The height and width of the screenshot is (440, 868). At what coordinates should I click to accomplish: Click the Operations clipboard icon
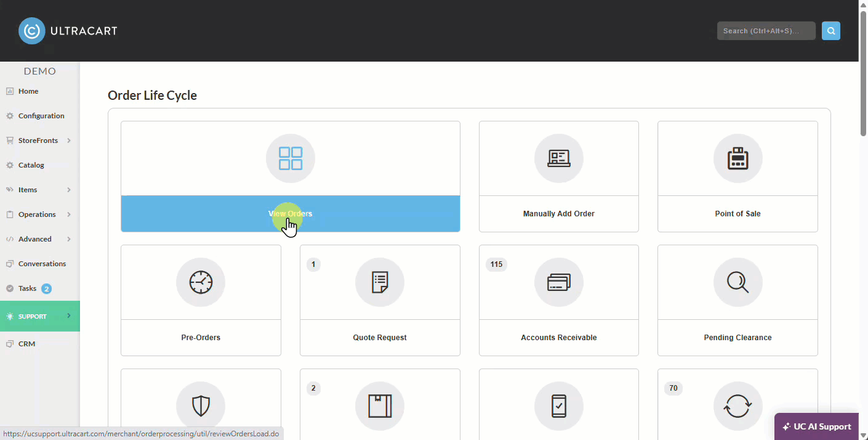point(10,214)
